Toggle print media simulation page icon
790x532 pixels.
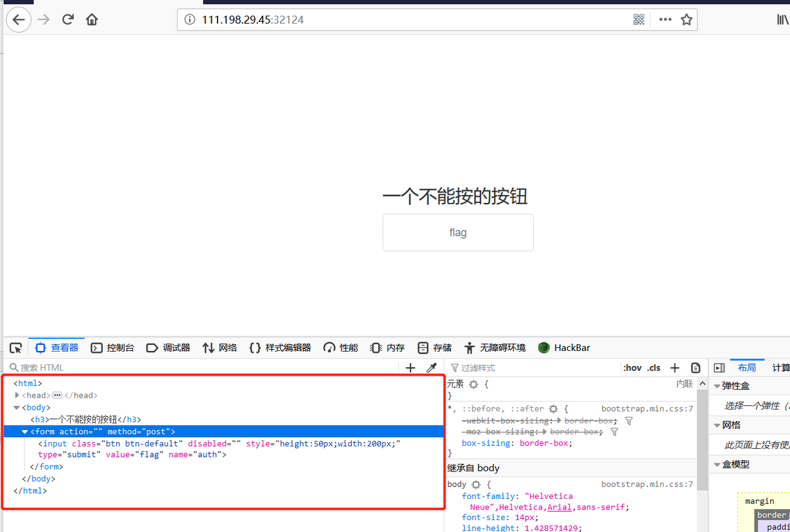pos(696,368)
